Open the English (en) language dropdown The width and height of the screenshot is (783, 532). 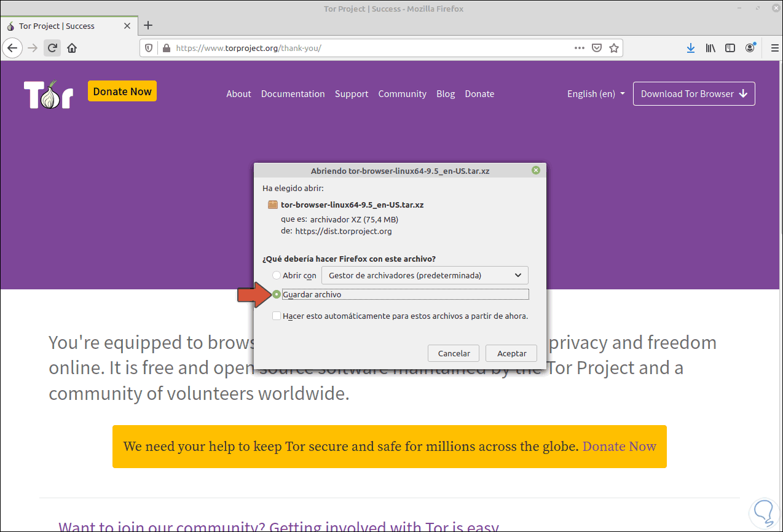pos(596,94)
